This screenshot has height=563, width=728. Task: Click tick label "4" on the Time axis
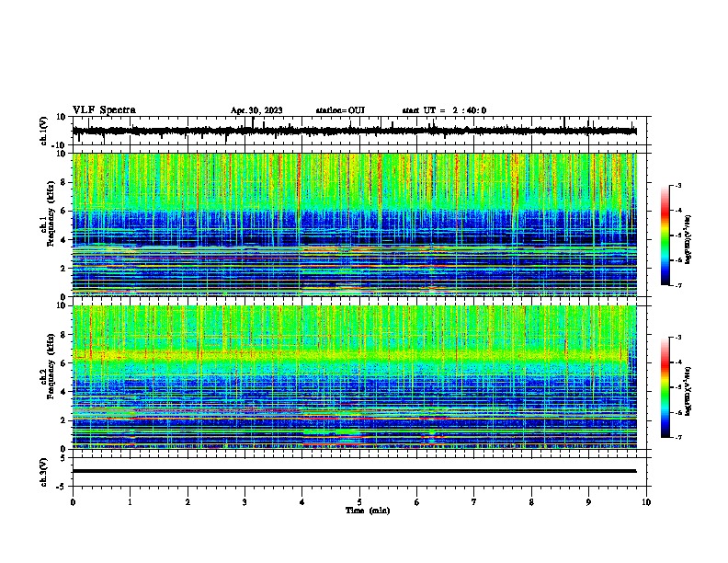(x=301, y=502)
